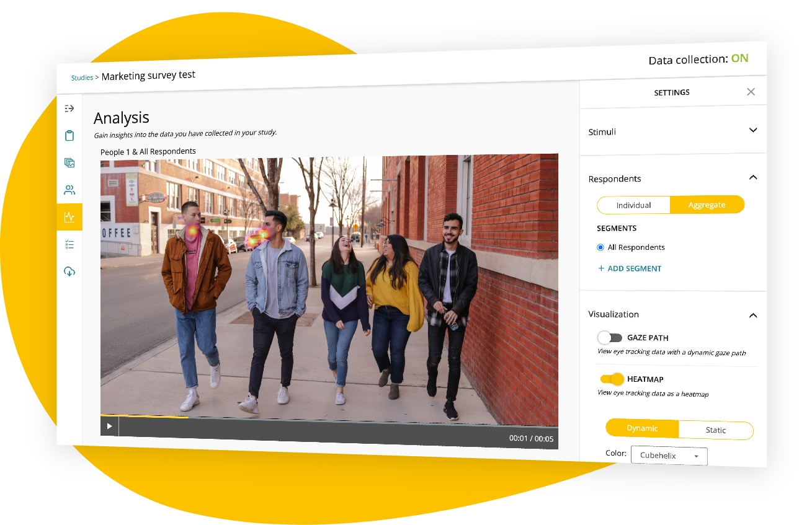This screenshot has width=812, height=525.
Task: Open the Cubehelix color dropdown
Action: pos(669,456)
